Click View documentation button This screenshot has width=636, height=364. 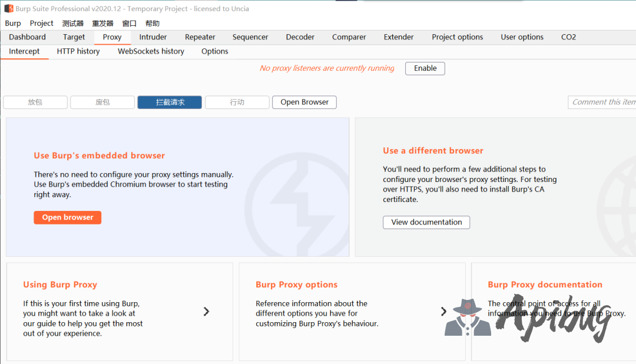pos(426,222)
